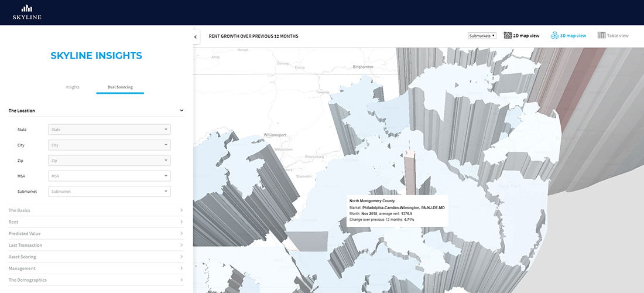Collapse the sidebar with the left arrow
The width and height of the screenshot is (644, 293).
click(196, 36)
